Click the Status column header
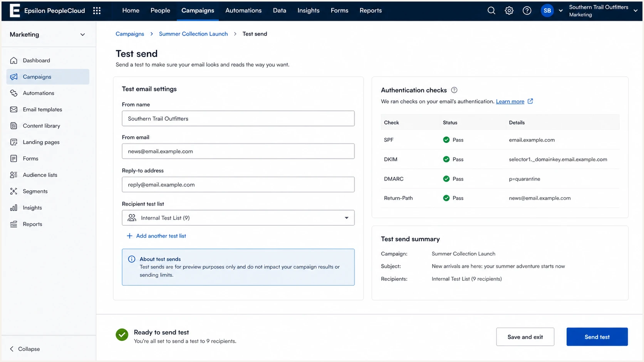This screenshot has width=644, height=362. click(450, 123)
